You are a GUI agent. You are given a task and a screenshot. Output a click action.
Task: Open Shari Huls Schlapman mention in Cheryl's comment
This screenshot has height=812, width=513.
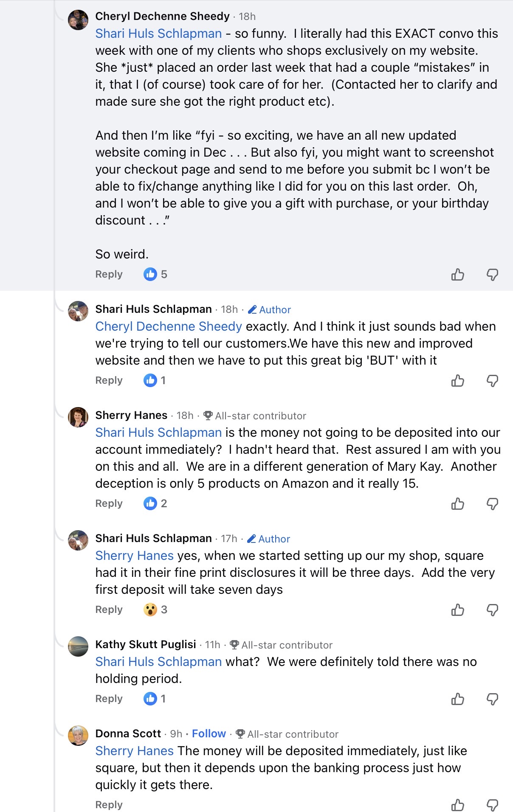pyautogui.click(x=158, y=34)
